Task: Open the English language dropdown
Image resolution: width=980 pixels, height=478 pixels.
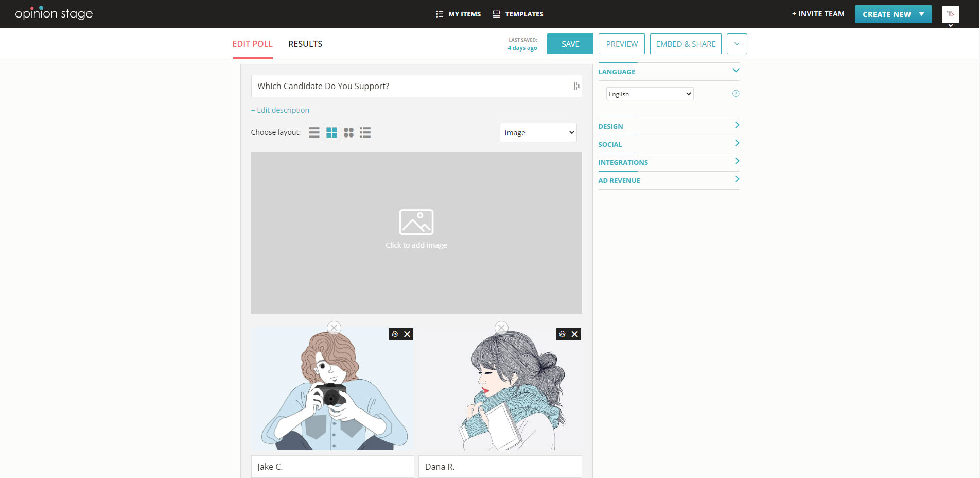Action: [x=650, y=94]
